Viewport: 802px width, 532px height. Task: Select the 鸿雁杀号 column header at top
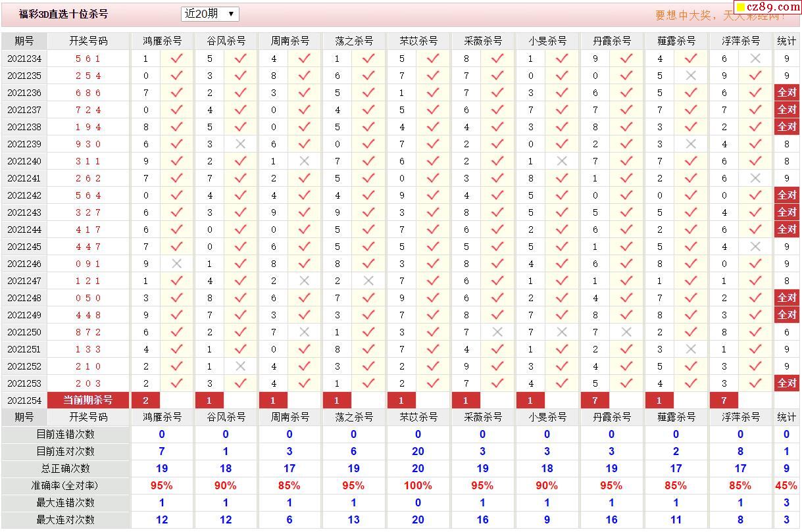click(x=162, y=41)
